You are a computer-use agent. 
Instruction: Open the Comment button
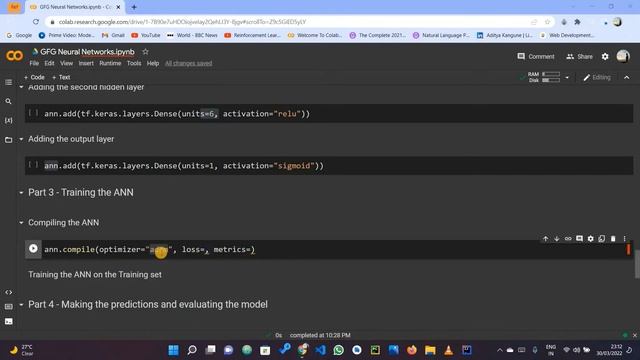(536, 56)
